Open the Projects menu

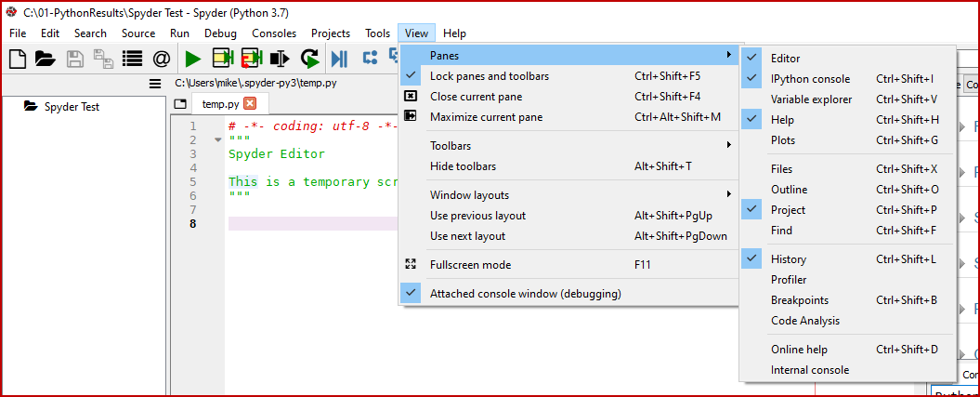tap(331, 33)
